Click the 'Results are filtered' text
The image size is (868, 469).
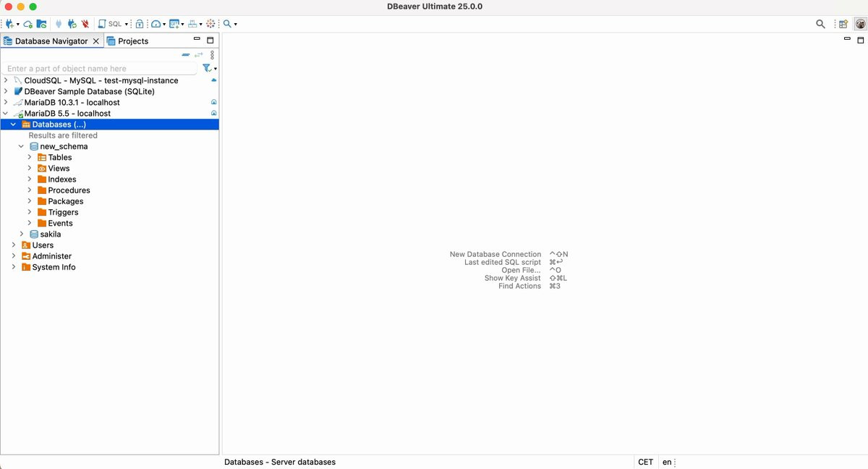[63, 135]
